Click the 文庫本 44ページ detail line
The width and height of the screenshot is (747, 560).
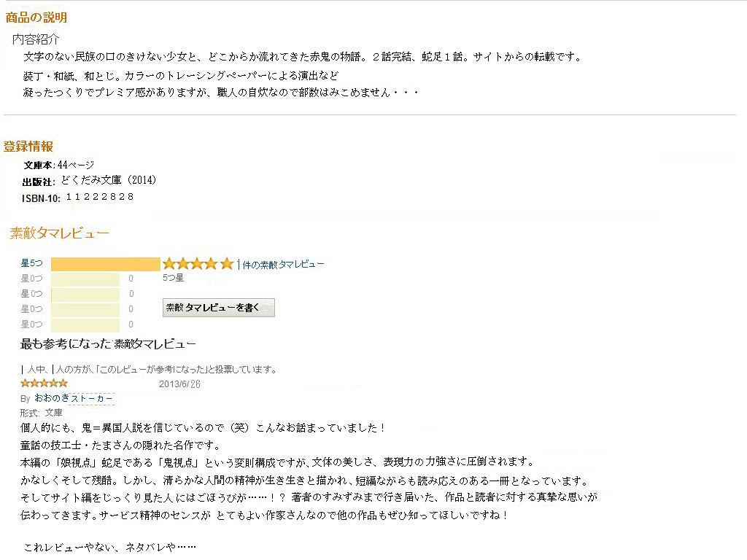58,165
